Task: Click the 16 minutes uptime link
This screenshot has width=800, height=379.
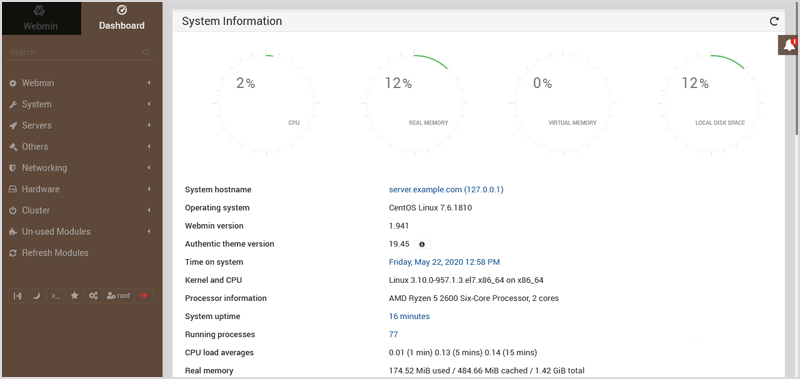Action: (409, 316)
